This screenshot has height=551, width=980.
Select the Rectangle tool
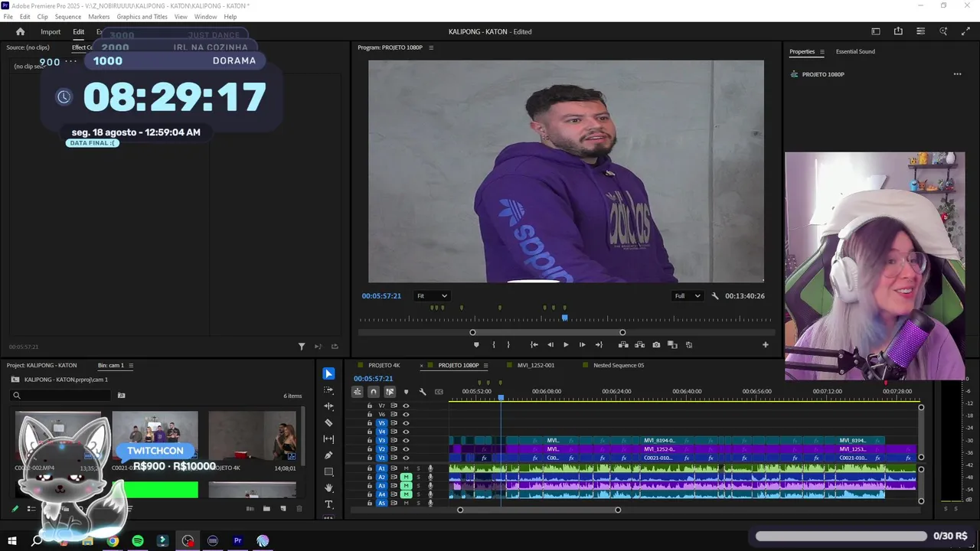coord(328,471)
